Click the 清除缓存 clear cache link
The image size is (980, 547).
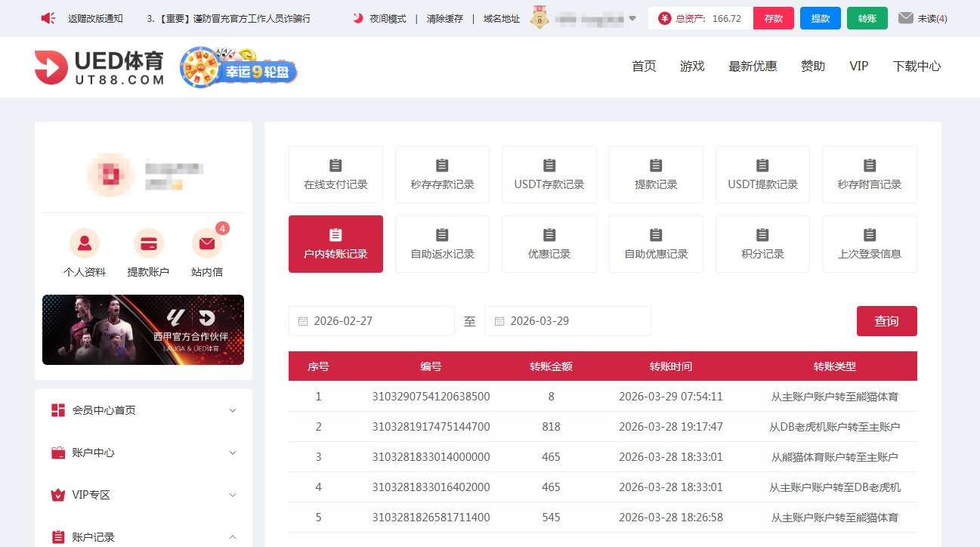(x=445, y=18)
